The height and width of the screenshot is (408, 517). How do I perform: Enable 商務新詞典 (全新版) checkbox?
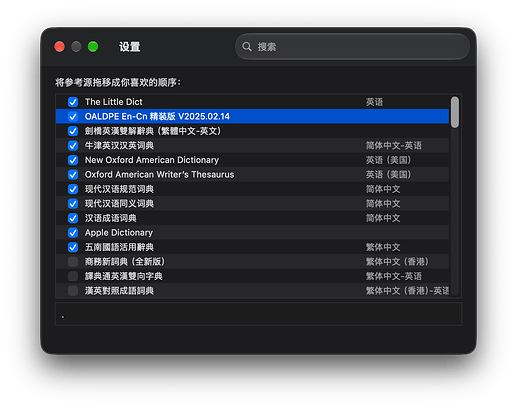tap(73, 262)
